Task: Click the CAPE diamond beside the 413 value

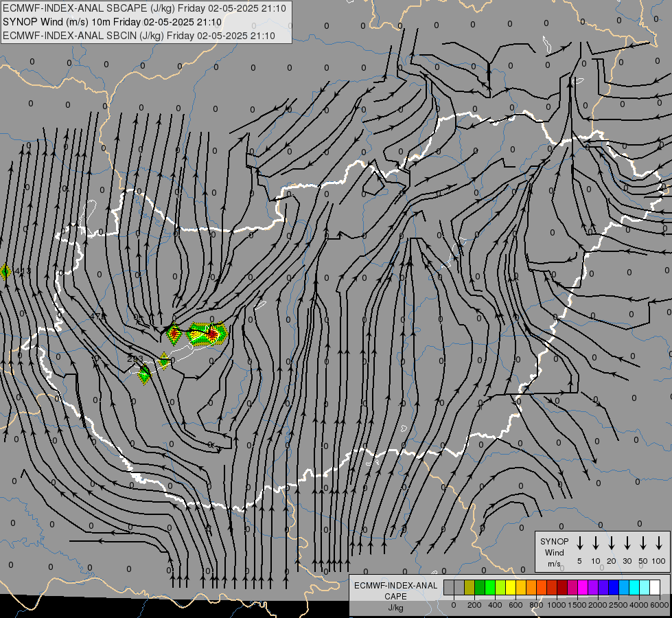Action: pos(5,272)
